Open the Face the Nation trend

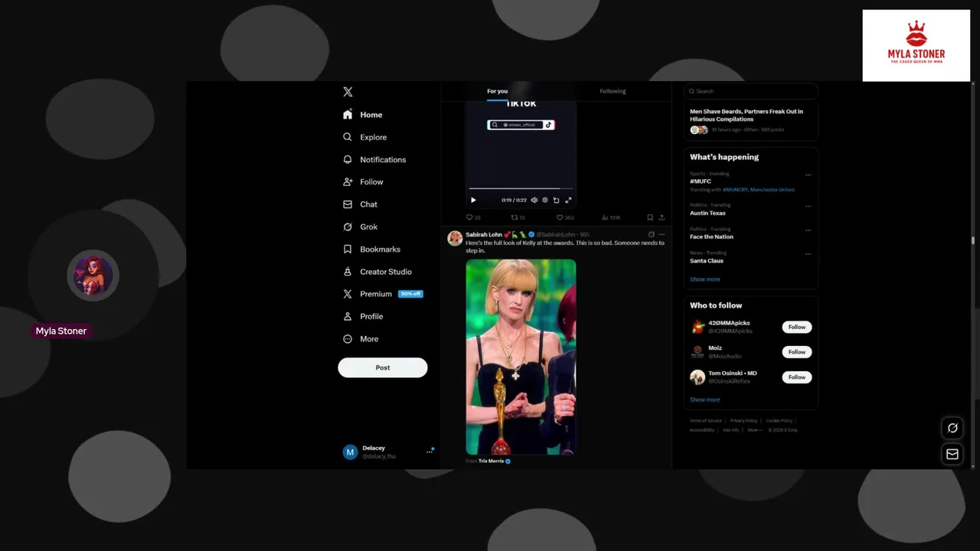711,236
